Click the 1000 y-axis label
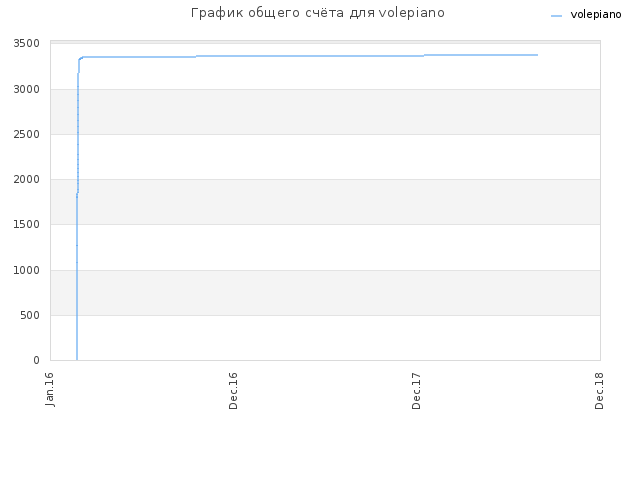 pos(27,270)
